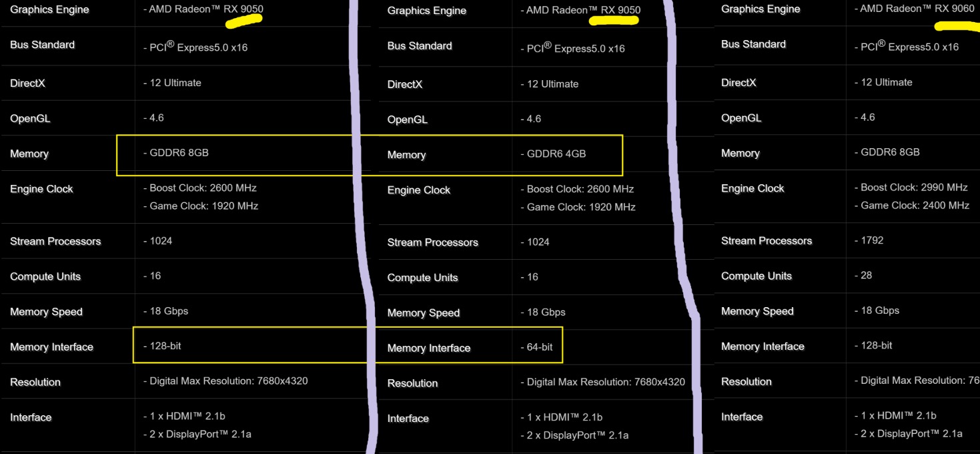This screenshot has width=980, height=454.
Task: Select the "64-bit" memory interface value
Action: tap(540, 347)
